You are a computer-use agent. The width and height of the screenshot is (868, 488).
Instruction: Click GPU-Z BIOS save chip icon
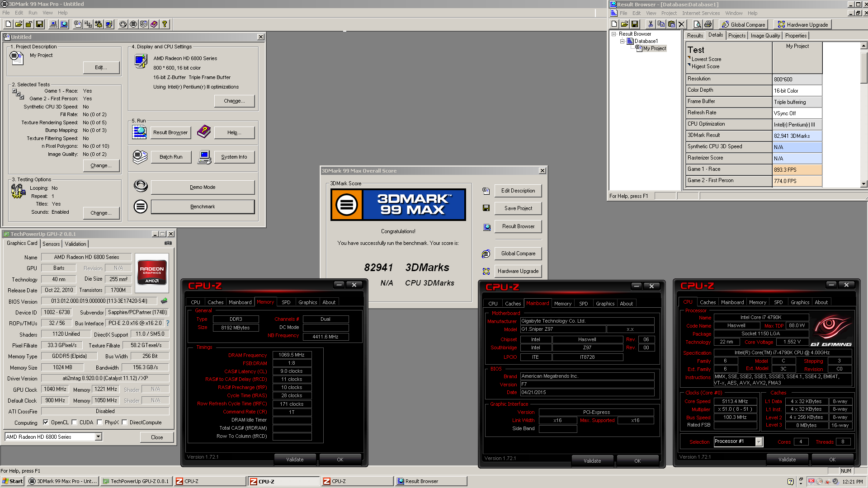[x=164, y=301]
